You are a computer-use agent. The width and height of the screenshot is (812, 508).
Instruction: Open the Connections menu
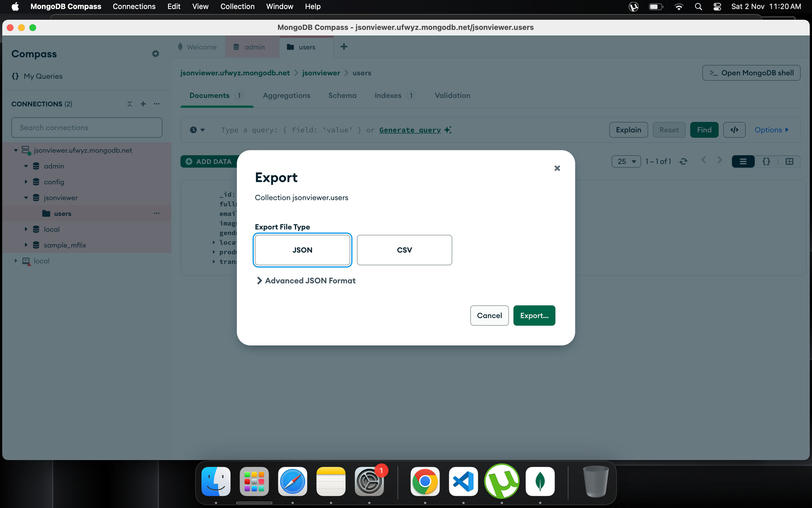pos(134,6)
